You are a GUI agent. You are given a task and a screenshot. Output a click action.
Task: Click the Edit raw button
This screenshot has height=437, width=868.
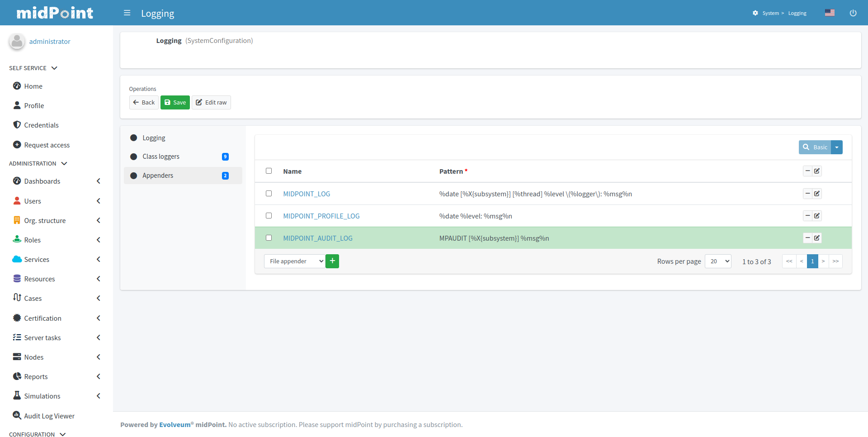point(211,103)
